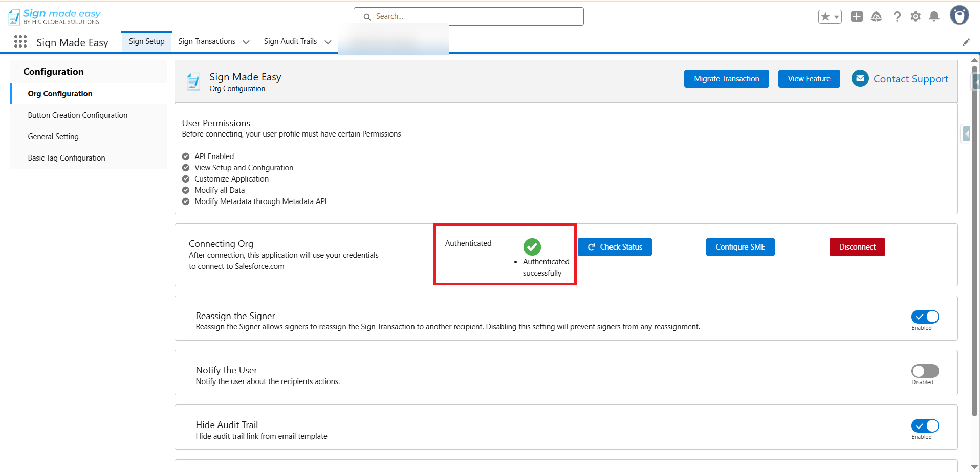Open the Favorites list dropdown arrow
Viewport: 980px width, 472px height.
click(837, 17)
